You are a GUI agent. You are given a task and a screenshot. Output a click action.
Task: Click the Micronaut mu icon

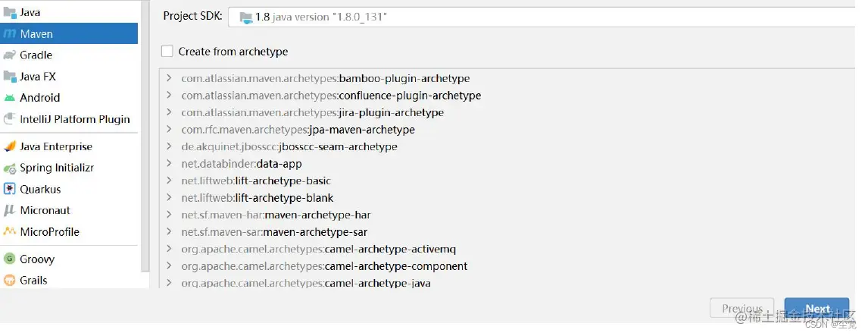[x=10, y=211]
